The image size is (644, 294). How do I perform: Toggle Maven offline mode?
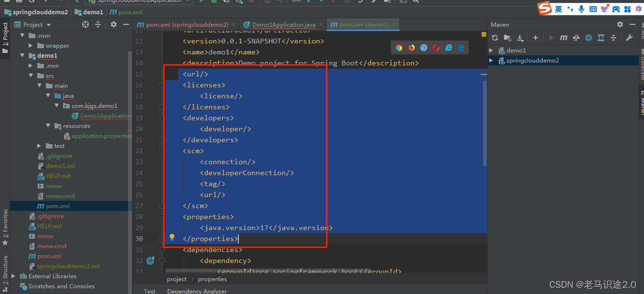(576, 38)
